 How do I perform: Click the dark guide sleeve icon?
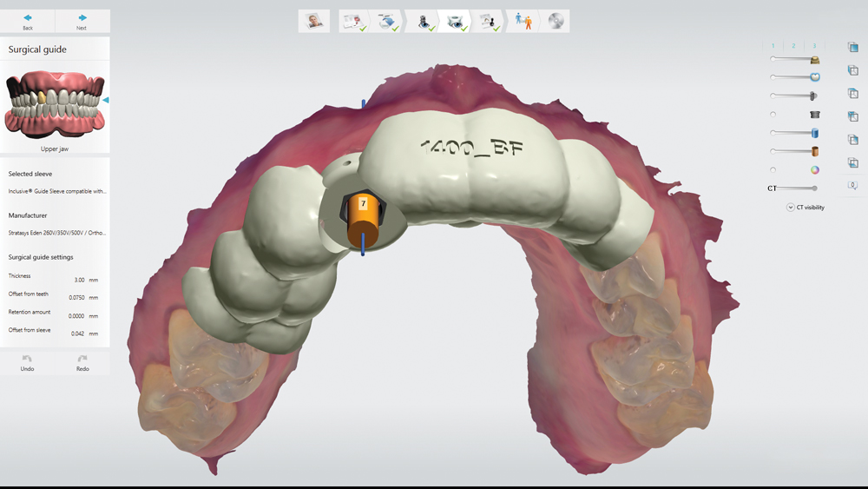[x=815, y=115]
